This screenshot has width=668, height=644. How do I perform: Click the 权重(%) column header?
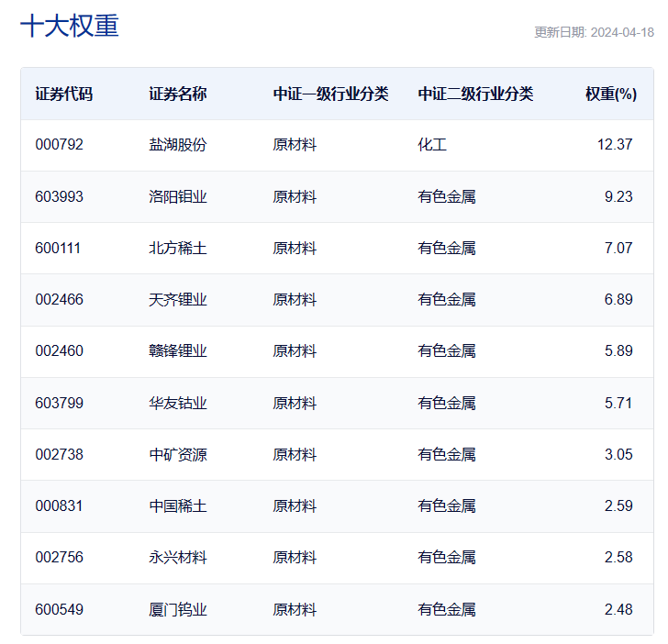tap(611, 94)
